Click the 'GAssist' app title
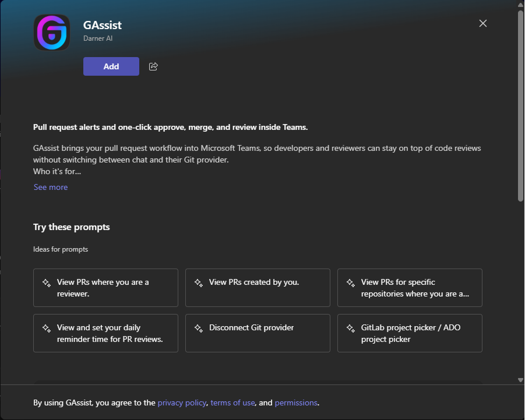This screenshot has width=525, height=420. [x=103, y=25]
